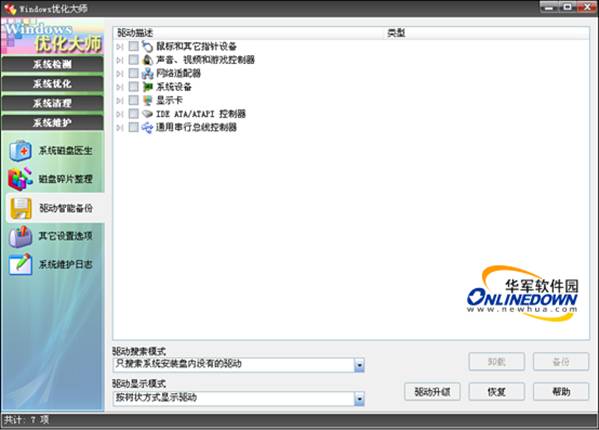This screenshot has height=430, width=599.
Task: Select the 网络适配器 row text
Action: [x=178, y=73]
